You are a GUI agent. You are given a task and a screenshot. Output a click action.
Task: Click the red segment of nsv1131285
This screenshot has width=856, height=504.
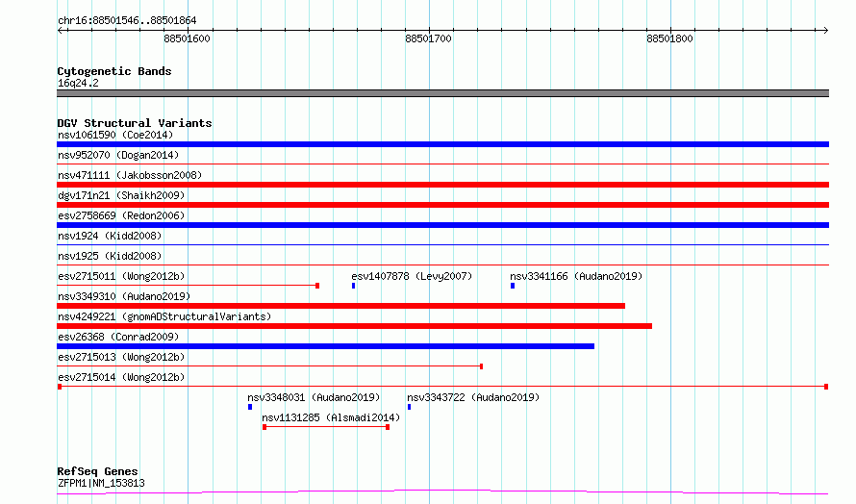326,427
